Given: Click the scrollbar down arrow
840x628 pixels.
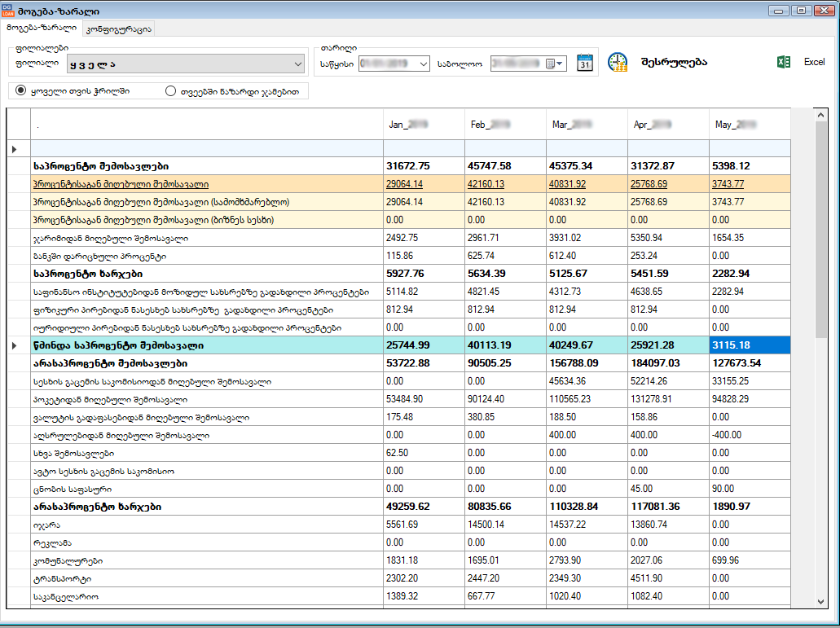Looking at the screenshot, I should tap(821, 600).
